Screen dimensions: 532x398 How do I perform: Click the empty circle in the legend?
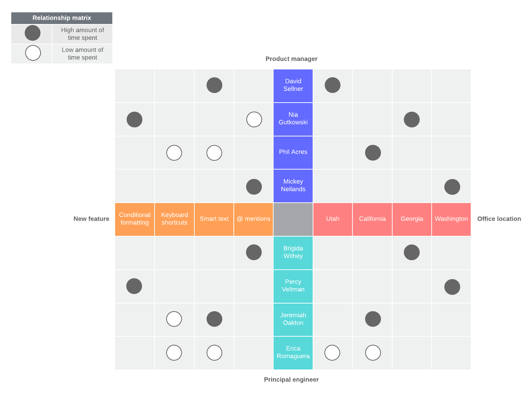(x=33, y=53)
